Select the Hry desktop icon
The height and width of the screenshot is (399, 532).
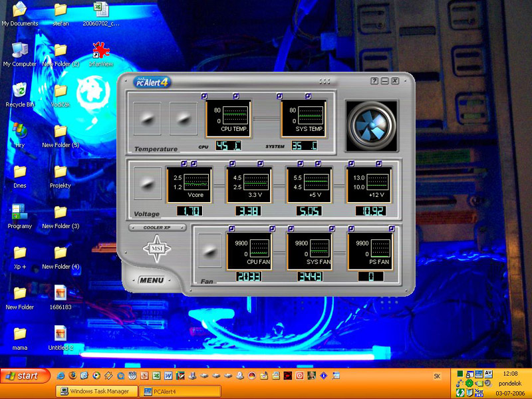pyautogui.click(x=20, y=136)
